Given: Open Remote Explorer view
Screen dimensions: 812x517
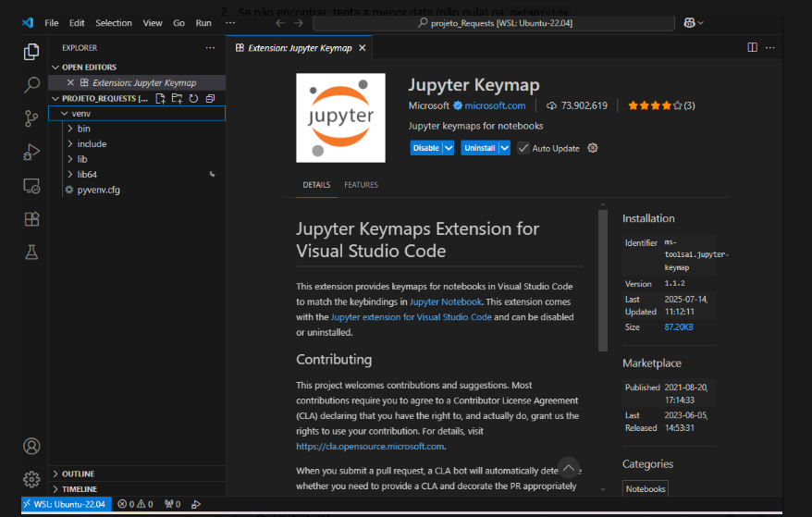Looking at the screenshot, I should (x=31, y=186).
